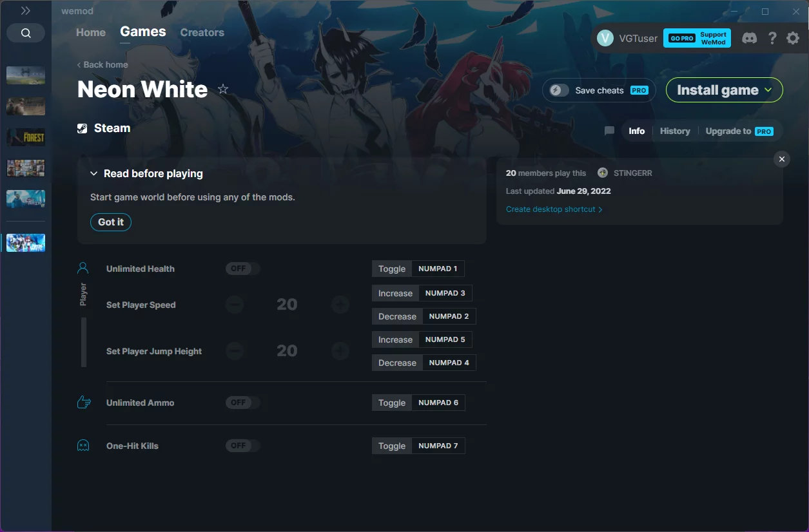Viewport: 809px width, 532px height.
Task: Open the Creators tab
Action: 202,32
